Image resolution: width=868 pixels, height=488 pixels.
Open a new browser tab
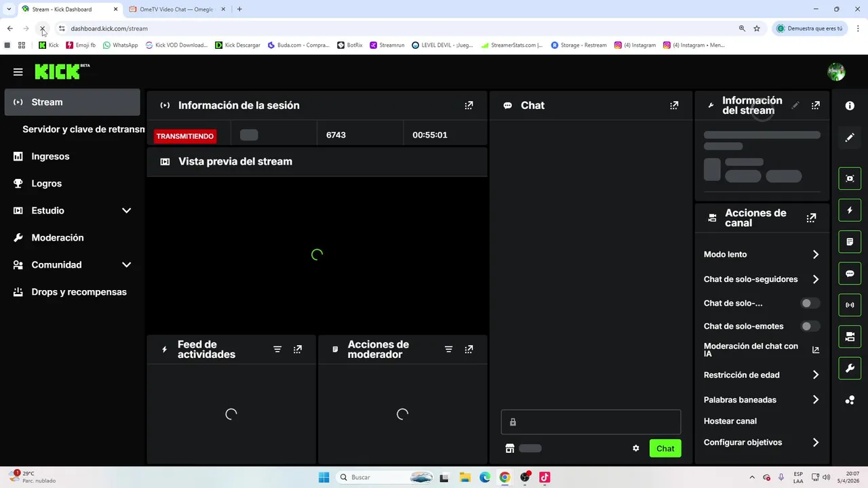pyautogui.click(x=239, y=9)
